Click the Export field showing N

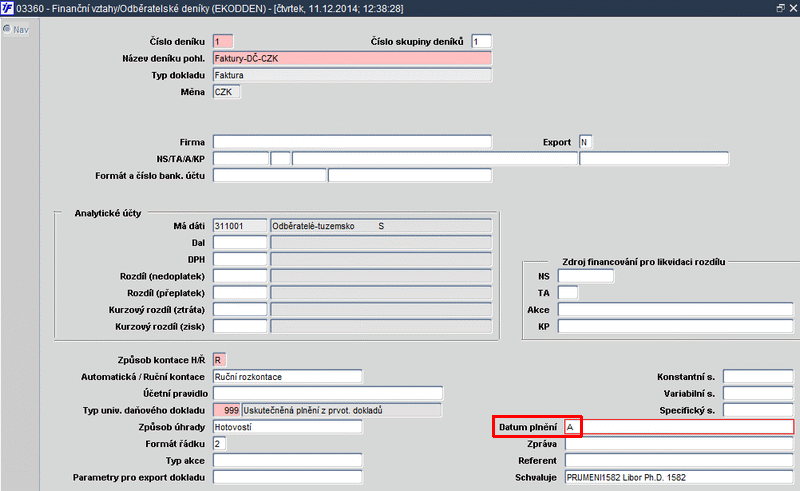coord(585,142)
